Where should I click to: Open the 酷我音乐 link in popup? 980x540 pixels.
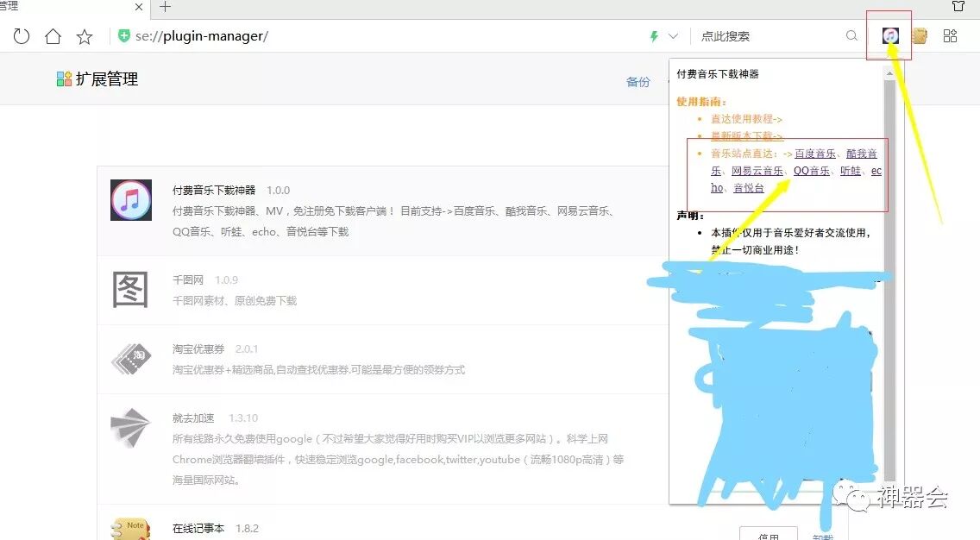861,154
